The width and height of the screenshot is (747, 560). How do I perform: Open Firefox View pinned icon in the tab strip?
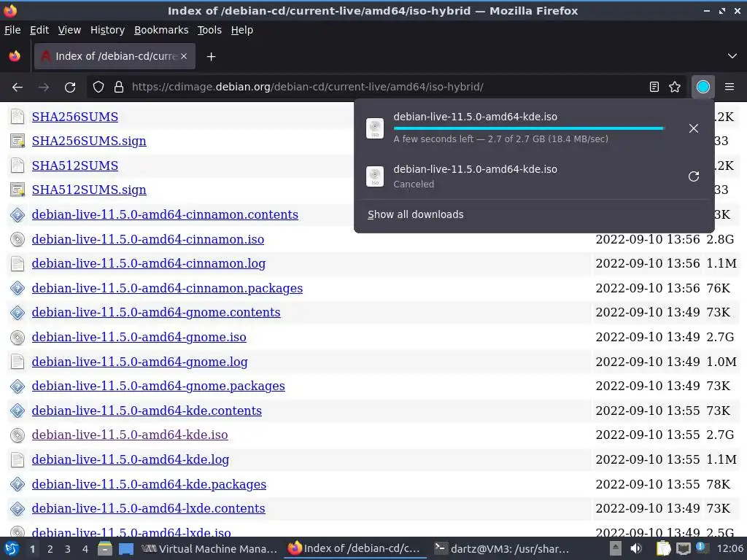[x=15, y=57]
